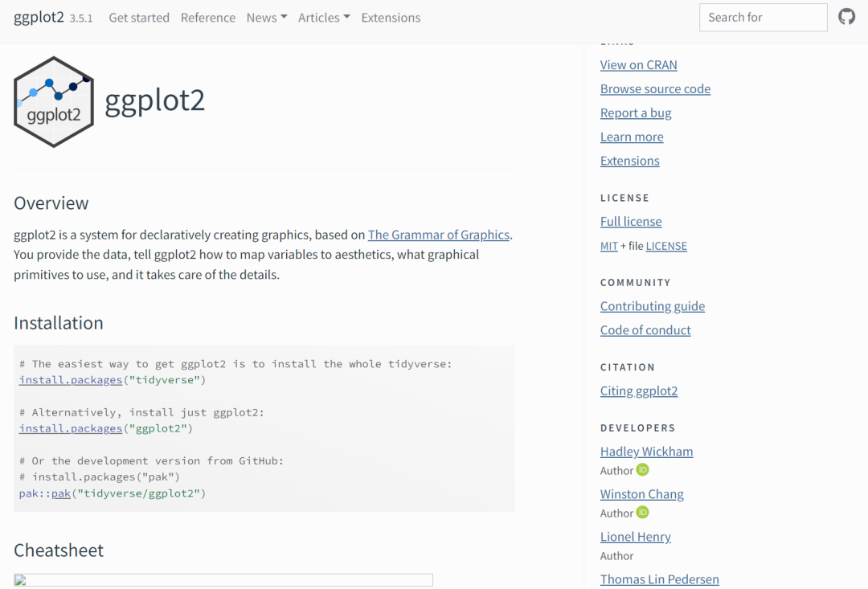
Task: Click the Cheatsheet heading
Action: pyautogui.click(x=59, y=550)
